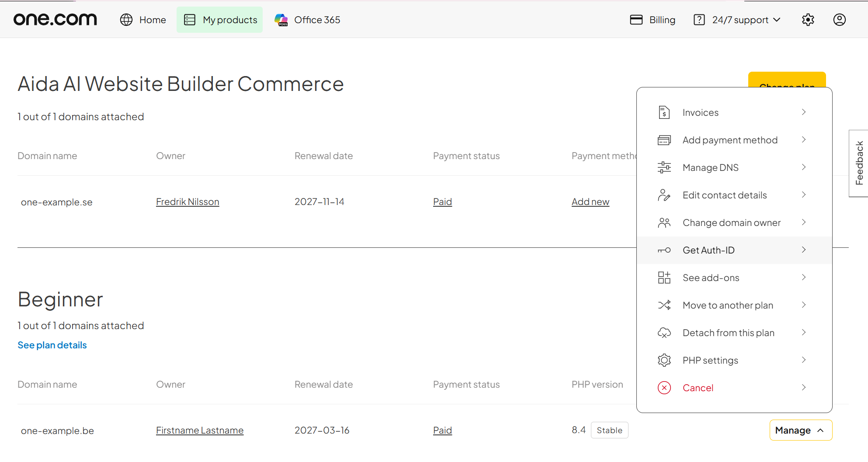Click the Office 365 logo icon

pyautogui.click(x=281, y=20)
